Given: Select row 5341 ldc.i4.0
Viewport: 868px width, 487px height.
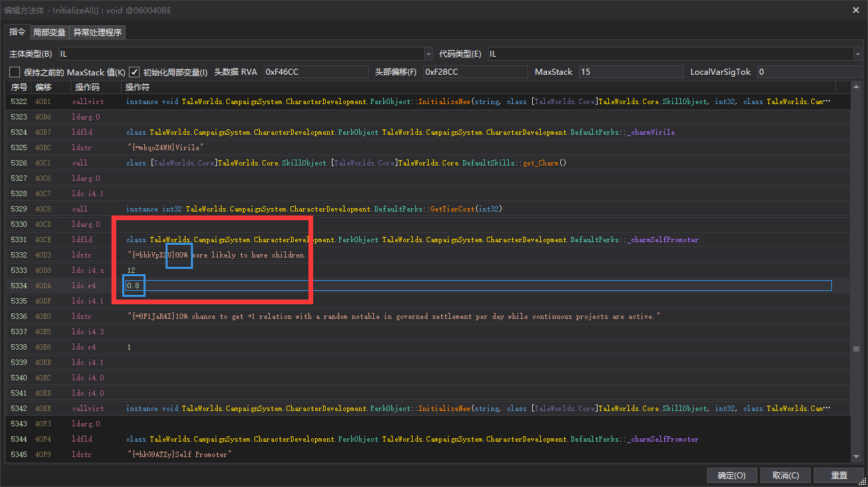Looking at the screenshot, I should [429, 393].
